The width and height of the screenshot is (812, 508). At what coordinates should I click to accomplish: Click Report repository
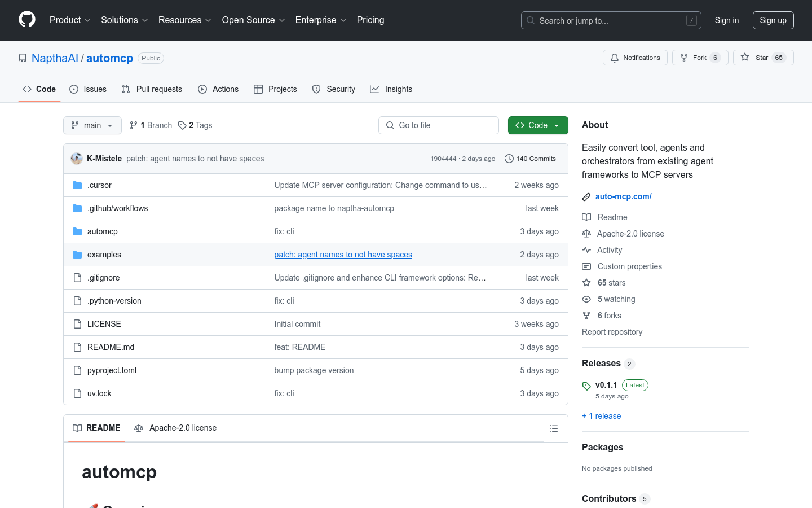tap(612, 332)
